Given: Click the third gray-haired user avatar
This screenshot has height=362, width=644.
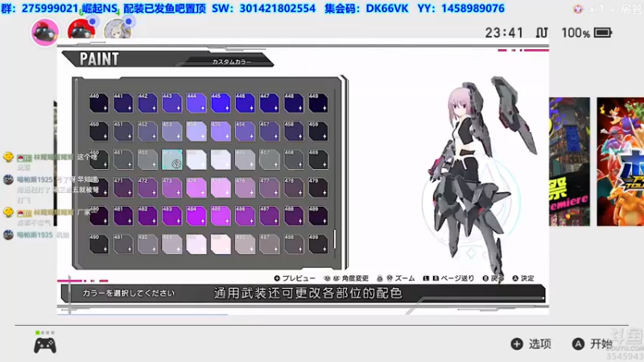Looking at the screenshot, I should pos(118,30).
